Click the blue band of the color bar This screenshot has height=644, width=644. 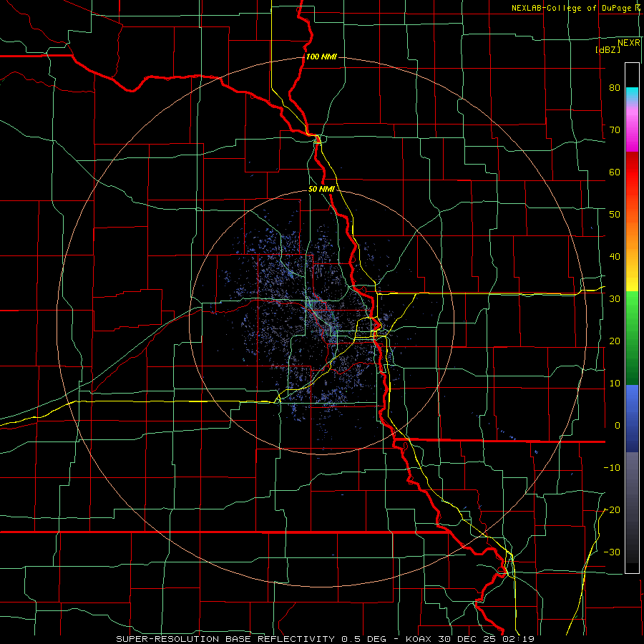[632, 419]
